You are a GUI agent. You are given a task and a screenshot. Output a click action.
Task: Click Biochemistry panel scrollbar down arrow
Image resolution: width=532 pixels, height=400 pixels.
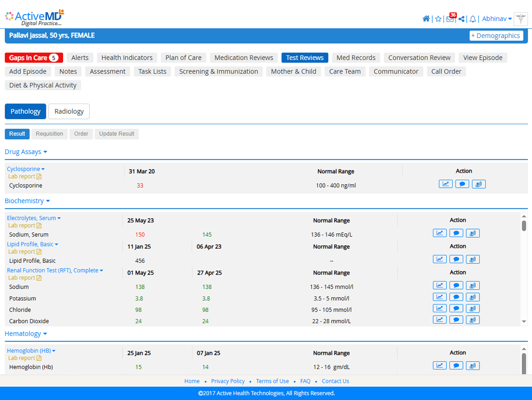point(524,321)
